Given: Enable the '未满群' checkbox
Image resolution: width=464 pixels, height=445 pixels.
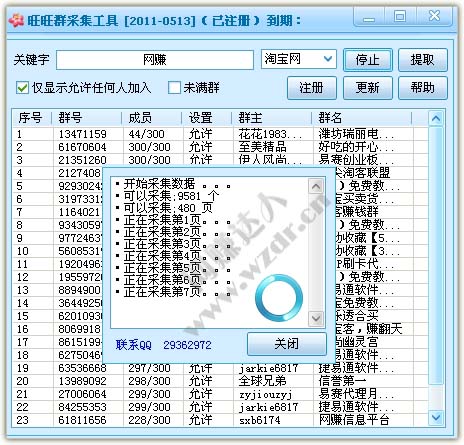Looking at the screenshot, I should [174, 88].
